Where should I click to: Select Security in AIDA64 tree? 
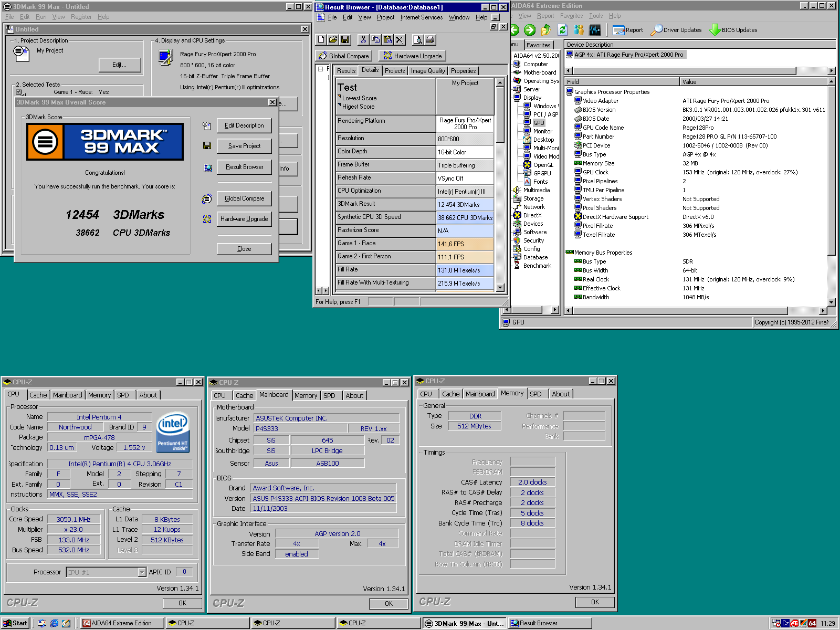coord(533,240)
